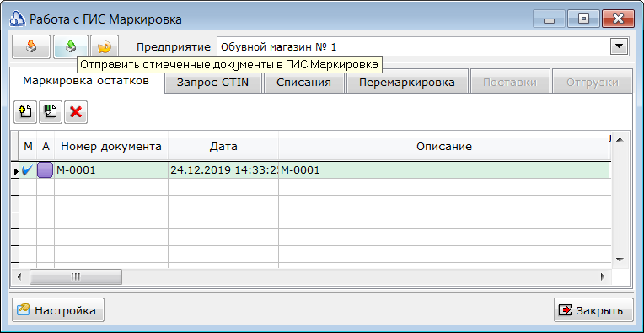Click the horizontal scrollbar left arrow

coord(19,277)
